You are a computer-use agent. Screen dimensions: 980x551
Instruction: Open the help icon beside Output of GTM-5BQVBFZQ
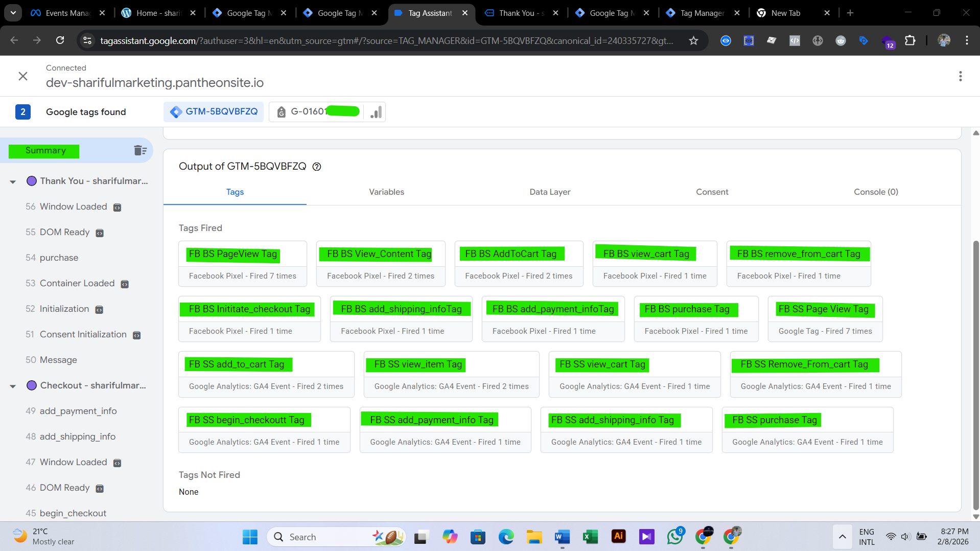[x=317, y=167]
